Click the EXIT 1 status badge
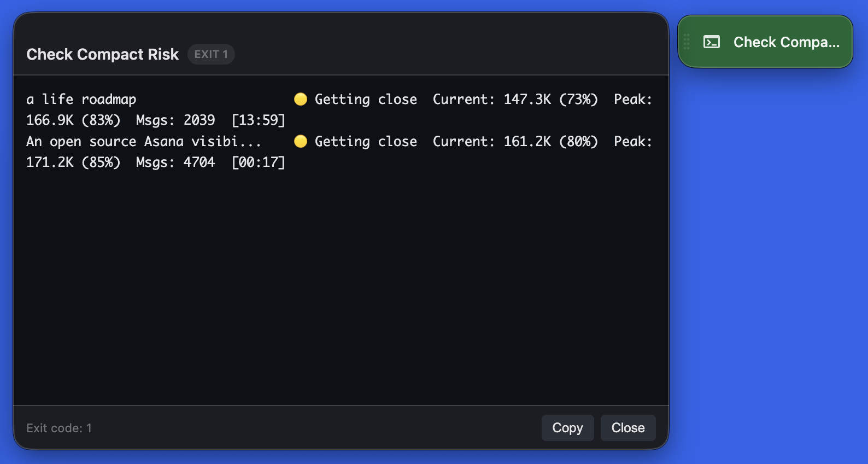The image size is (868, 464). tap(211, 54)
